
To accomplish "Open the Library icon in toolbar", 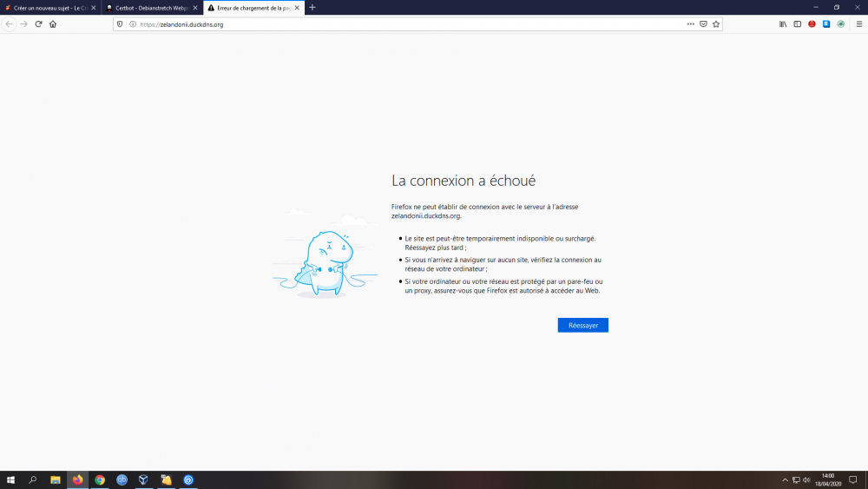I will click(x=783, y=24).
